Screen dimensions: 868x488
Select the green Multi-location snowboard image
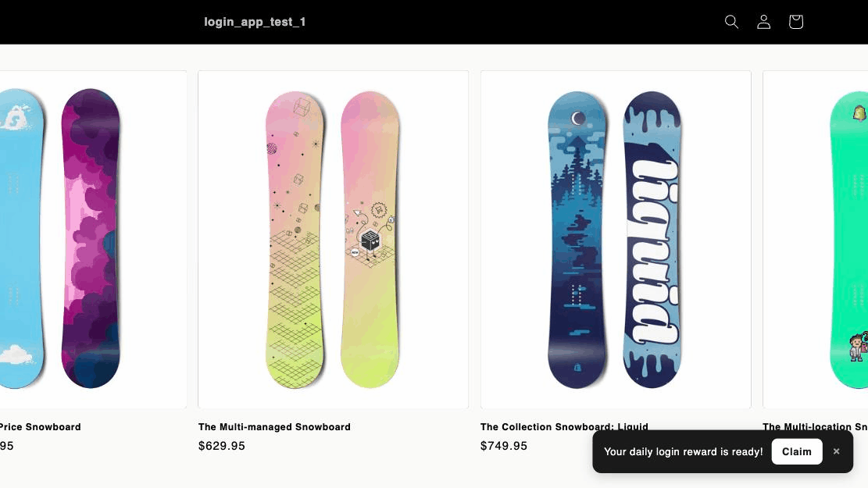(848, 240)
